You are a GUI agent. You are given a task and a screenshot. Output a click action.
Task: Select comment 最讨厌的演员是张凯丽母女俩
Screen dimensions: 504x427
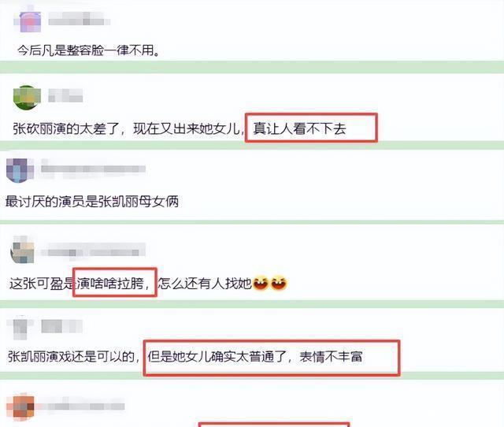click(x=92, y=202)
